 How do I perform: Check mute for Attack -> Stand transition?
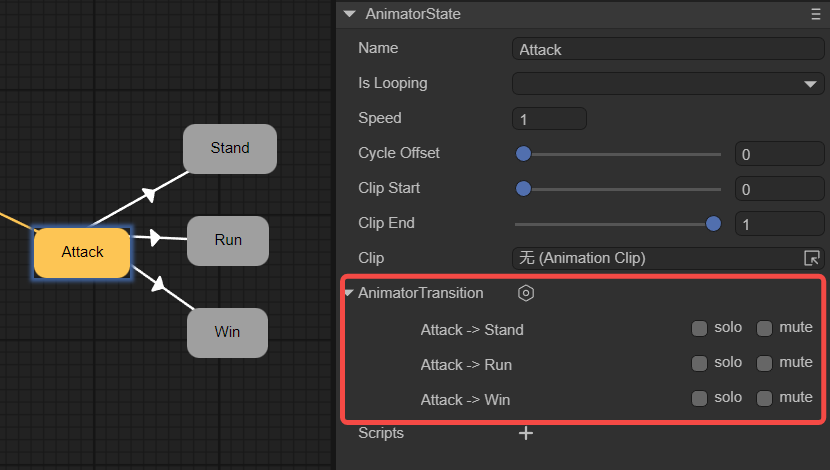click(765, 329)
